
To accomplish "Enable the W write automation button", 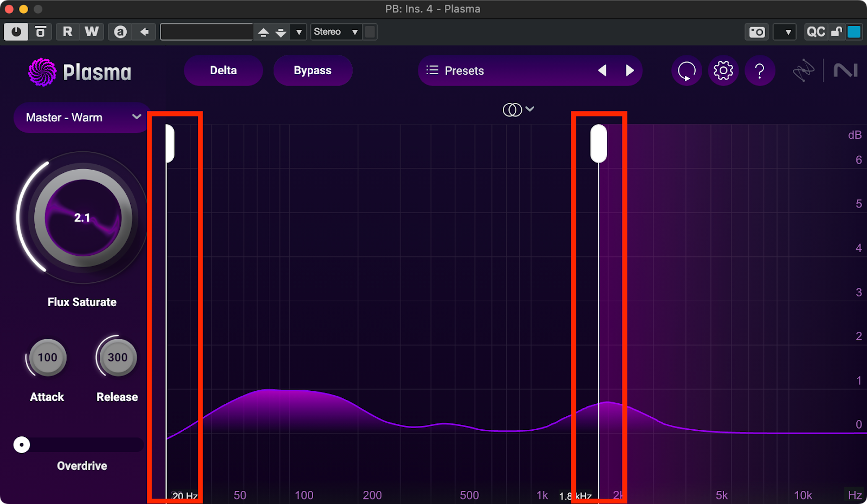I will pyautogui.click(x=92, y=32).
